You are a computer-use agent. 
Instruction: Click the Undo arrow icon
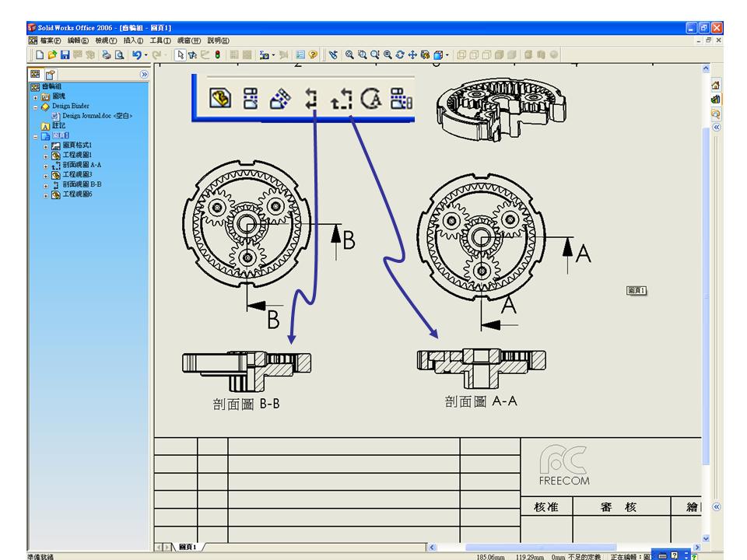[x=137, y=54]
